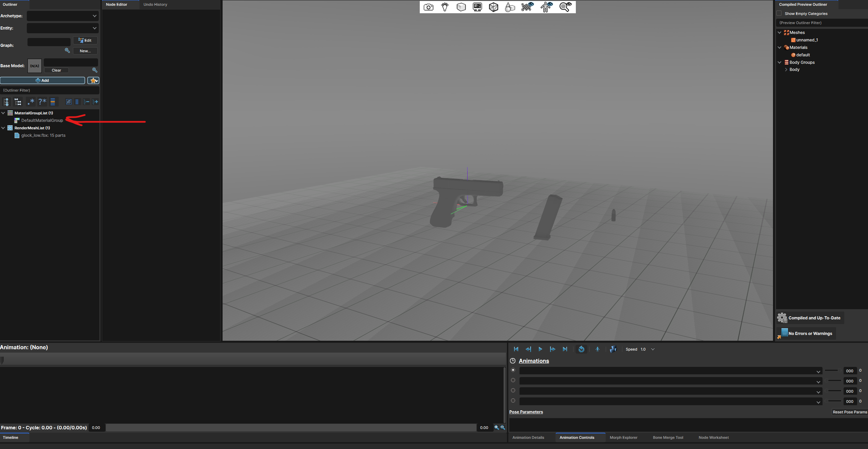Collapse the MaterialGroupList tree node
The width and height of the screenshot is (868, 449).
[3, 113]
